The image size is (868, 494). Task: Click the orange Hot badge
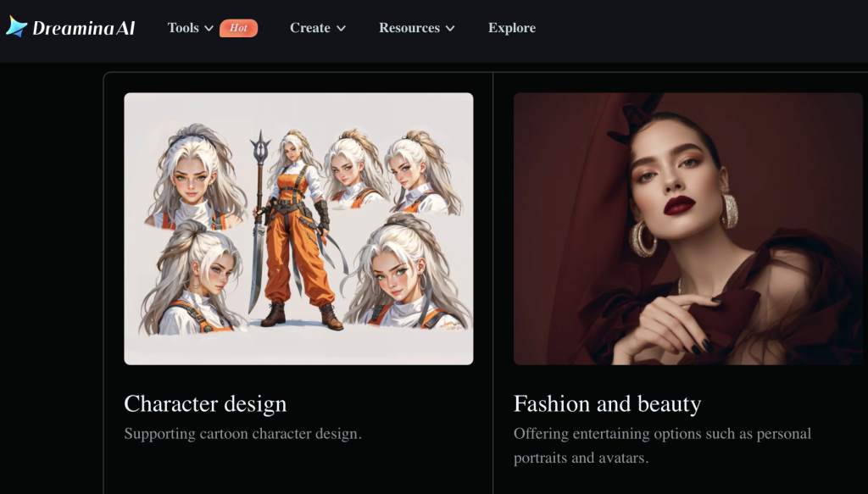[x=238, y=28]
